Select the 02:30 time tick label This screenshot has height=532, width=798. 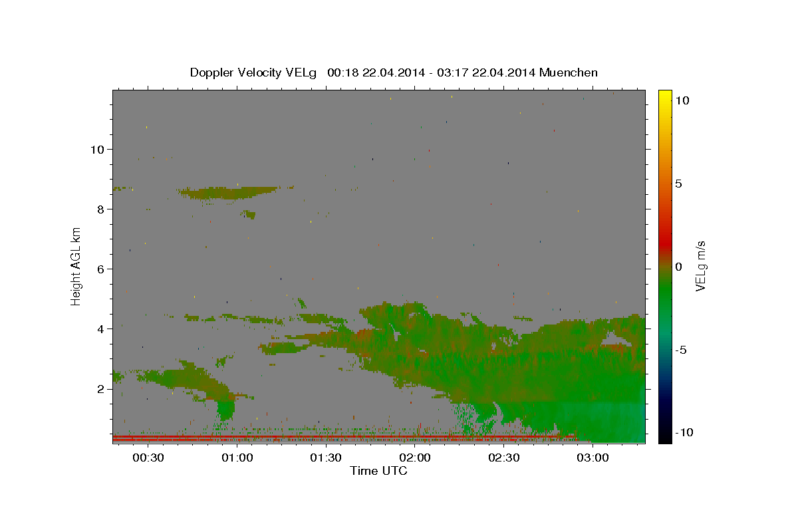503,458
